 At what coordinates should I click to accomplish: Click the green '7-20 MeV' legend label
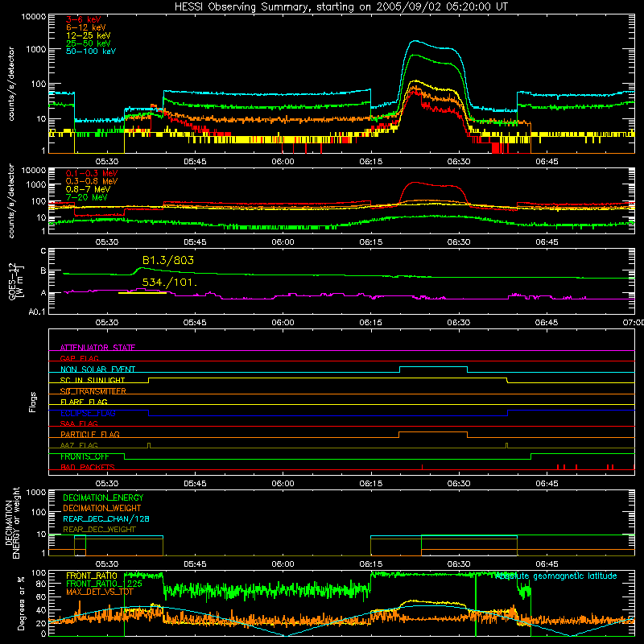click(x=87, y=197)
